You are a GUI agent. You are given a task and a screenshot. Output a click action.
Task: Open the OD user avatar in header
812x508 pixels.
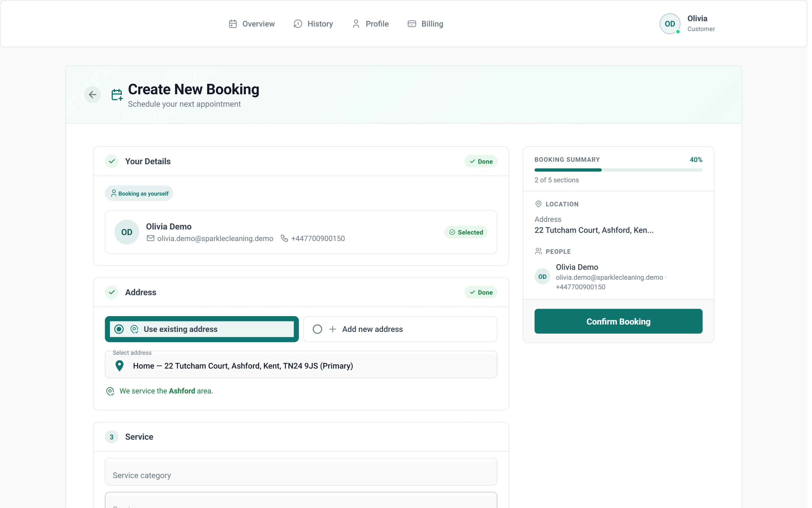click(670, 24)
